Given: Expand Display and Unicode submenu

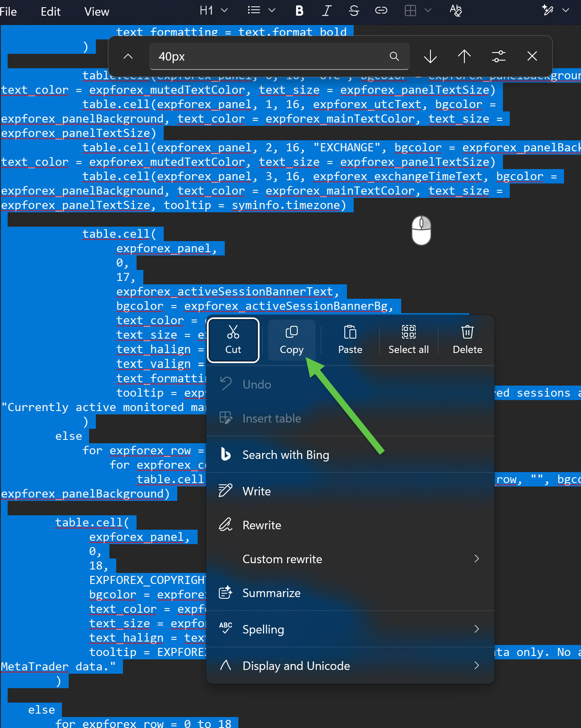Looking at the screenshot, I should pos(350,666).
